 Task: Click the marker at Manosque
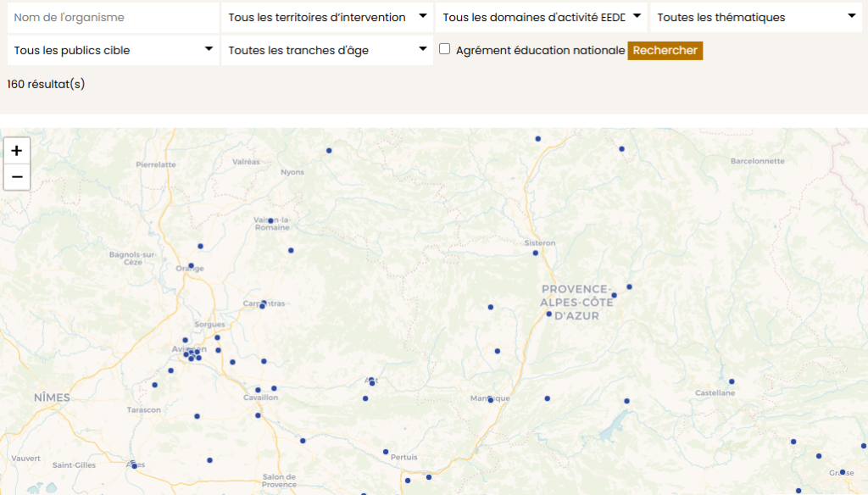pyautogui.click(x=490, y=399)
